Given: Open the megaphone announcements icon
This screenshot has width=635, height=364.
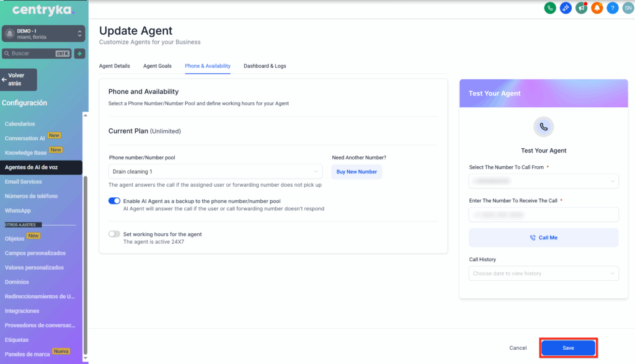Looking at the screenshot, I should click(581, 8).
